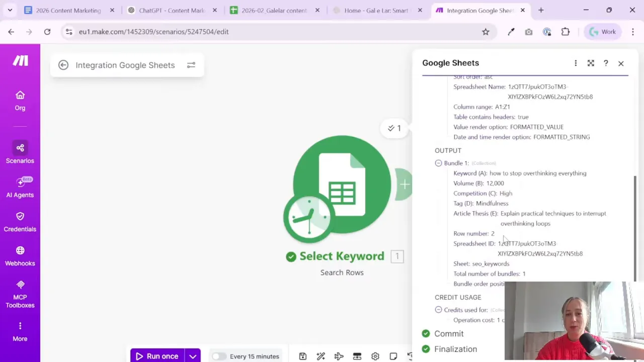The image size is (644, 362).
Task: Open Credentials in the sidebar
Action: [20, 222]
